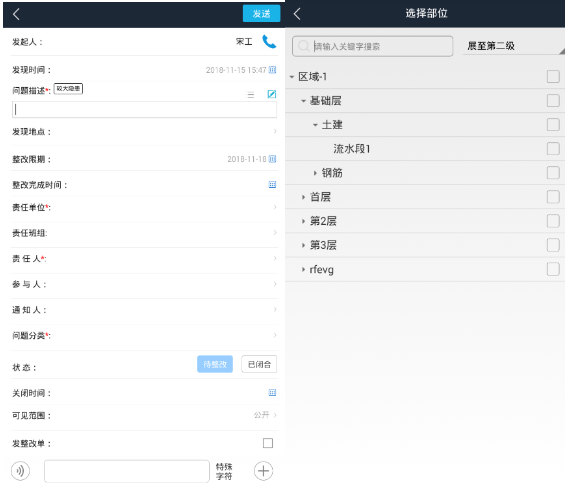Go back from 选择部位 screen
The image size is (565, 499).
[297, 14]
